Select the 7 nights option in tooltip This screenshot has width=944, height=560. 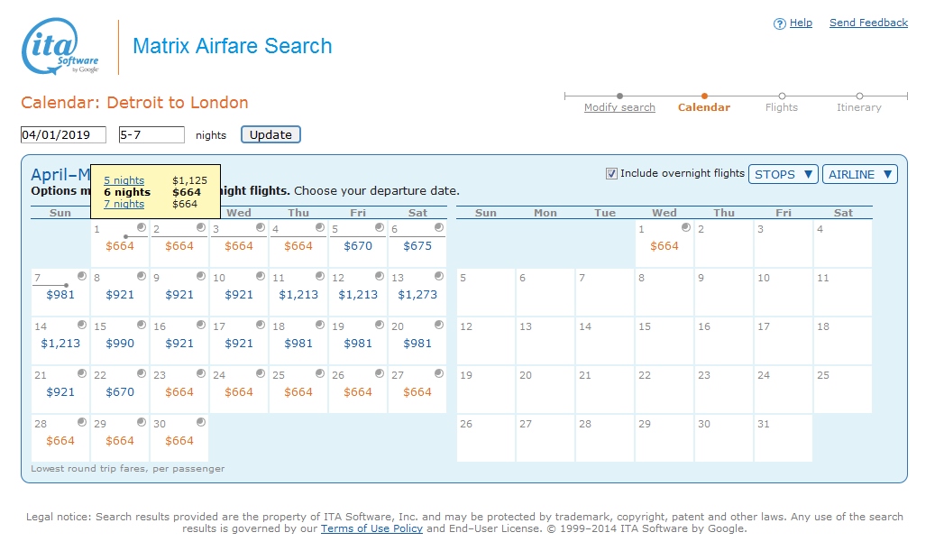coord(124,204)
